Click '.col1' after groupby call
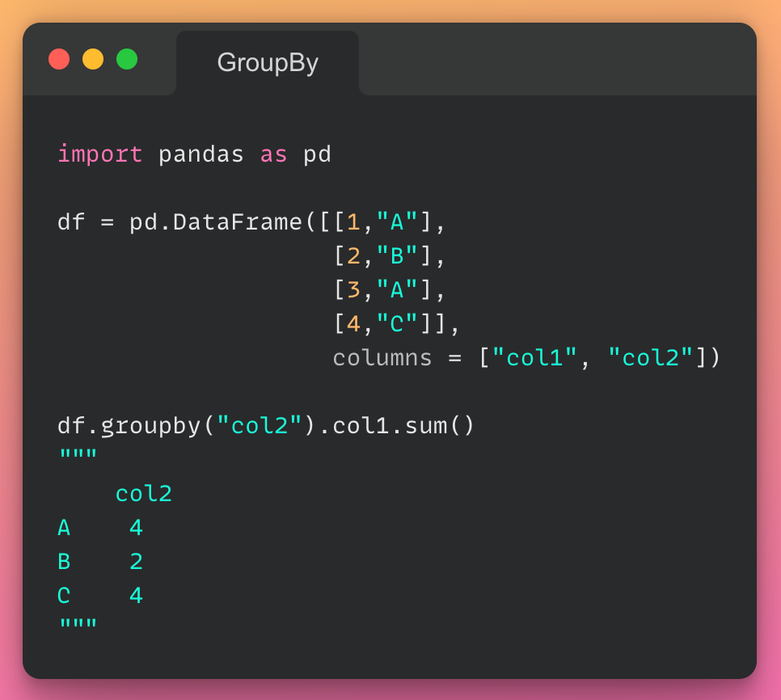Screen dimensions: 781x700 tap(353, 426)
